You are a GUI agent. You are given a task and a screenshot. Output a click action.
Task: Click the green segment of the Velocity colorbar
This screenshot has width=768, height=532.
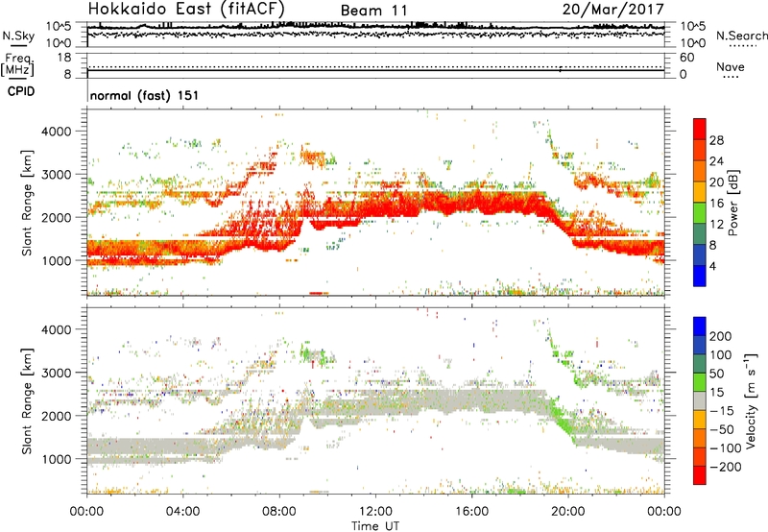pos(700,382)
